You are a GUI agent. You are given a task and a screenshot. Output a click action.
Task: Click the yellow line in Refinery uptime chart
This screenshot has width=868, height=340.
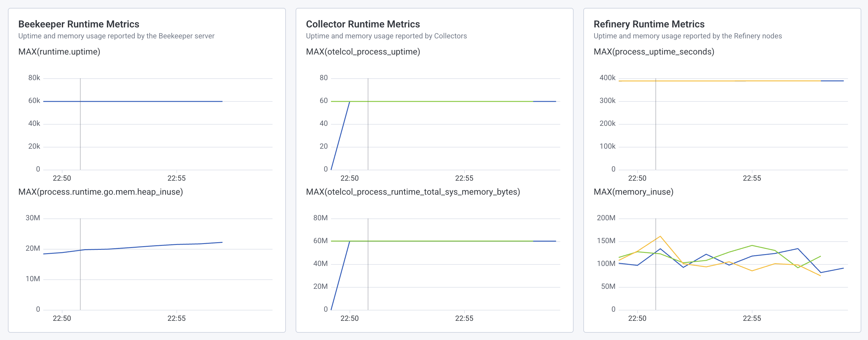pyautogui.click(x=708, y=81)
